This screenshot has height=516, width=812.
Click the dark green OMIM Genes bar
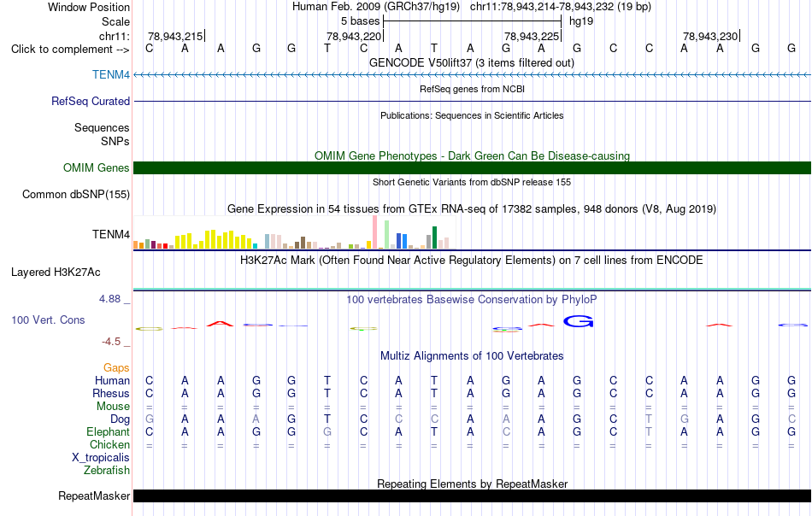click(x=472, y=167)
